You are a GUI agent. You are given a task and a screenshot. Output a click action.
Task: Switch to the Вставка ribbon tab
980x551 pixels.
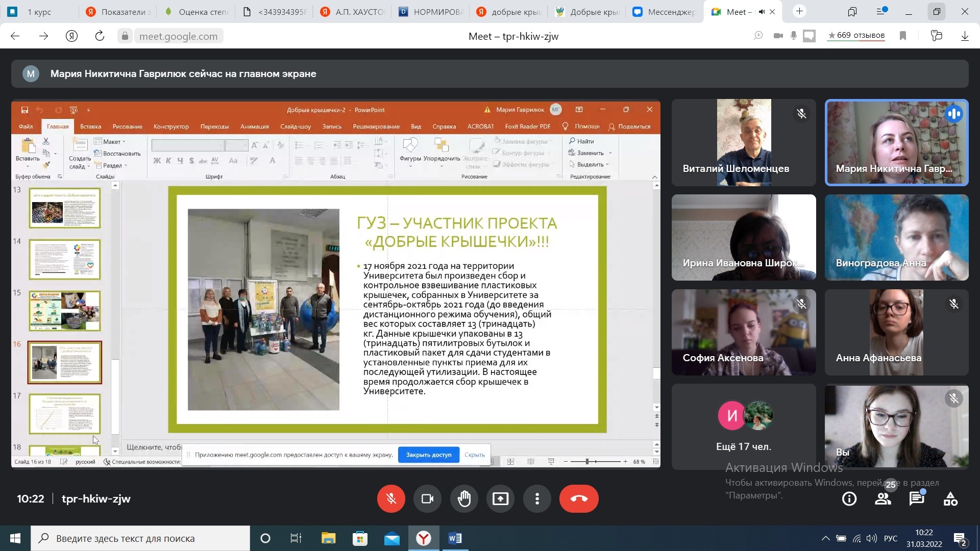[90, 127]
